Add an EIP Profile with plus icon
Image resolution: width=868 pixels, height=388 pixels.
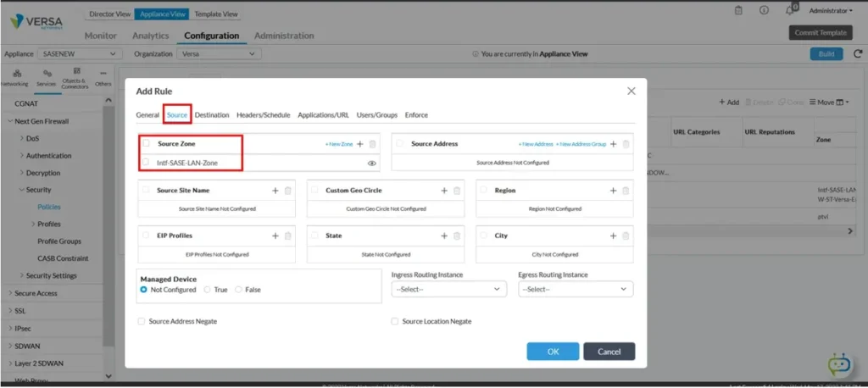[x=275, y=236]
